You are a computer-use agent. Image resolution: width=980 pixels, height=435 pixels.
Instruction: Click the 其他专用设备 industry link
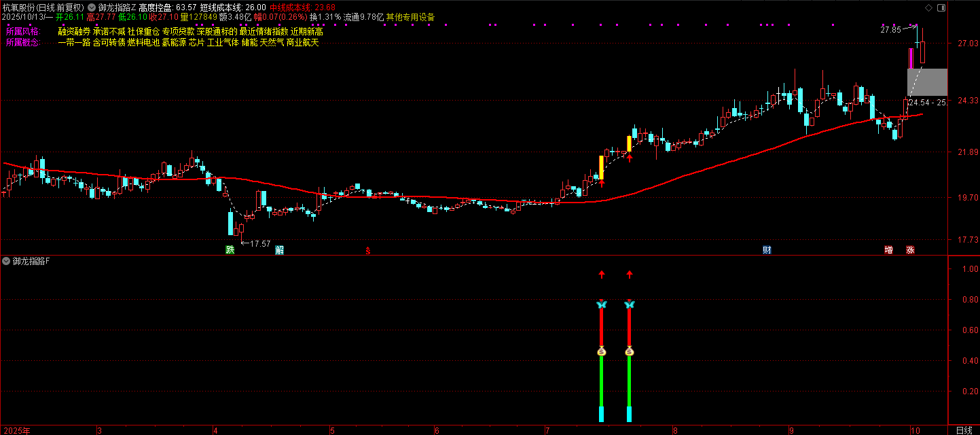click(410, 17)
